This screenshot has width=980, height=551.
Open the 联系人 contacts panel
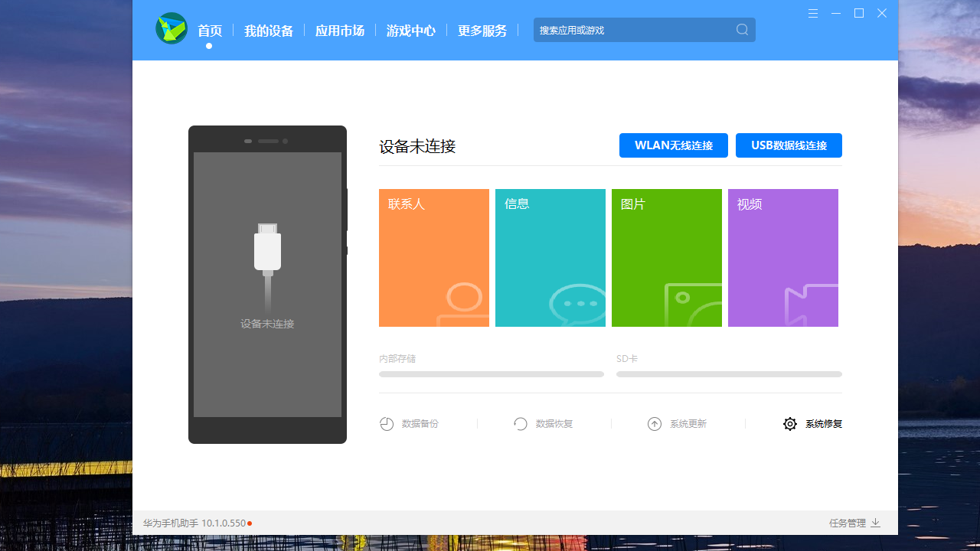click(433, 257)
